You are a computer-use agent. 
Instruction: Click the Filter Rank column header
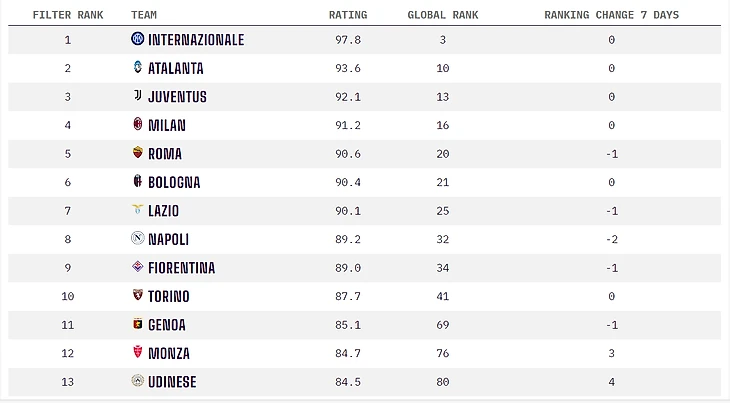click(68, 15)
